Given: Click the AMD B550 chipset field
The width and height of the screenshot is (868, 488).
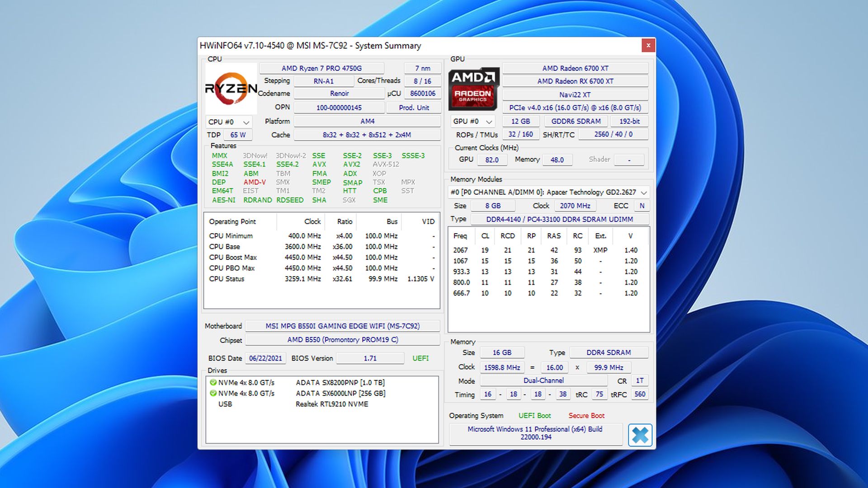Looking at the screenshot, I should (343, 340).
